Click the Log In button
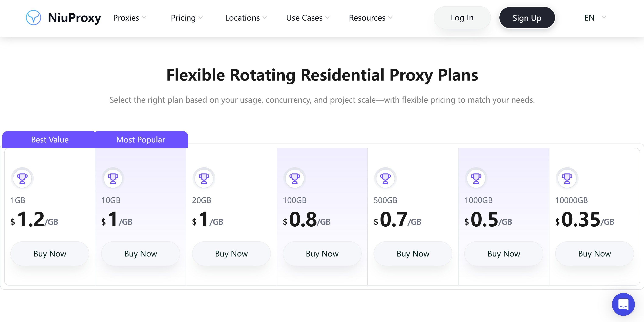 tap(462, 18)
